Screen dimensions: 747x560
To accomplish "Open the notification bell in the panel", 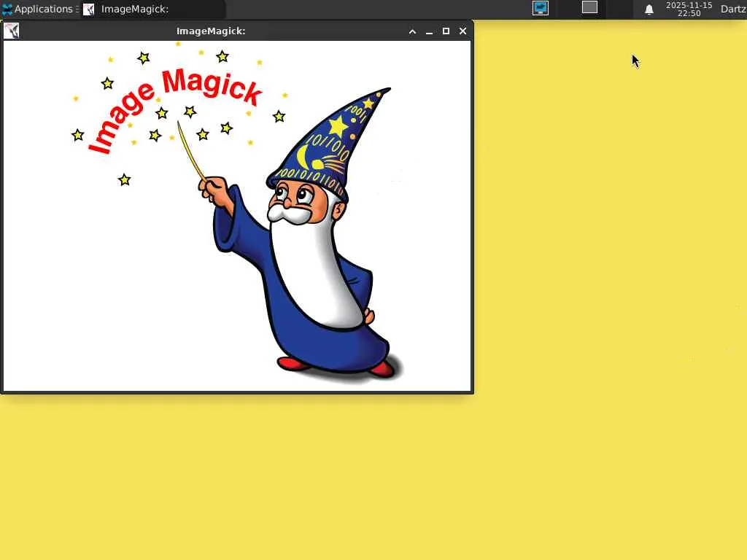I will tap(649, 9).
